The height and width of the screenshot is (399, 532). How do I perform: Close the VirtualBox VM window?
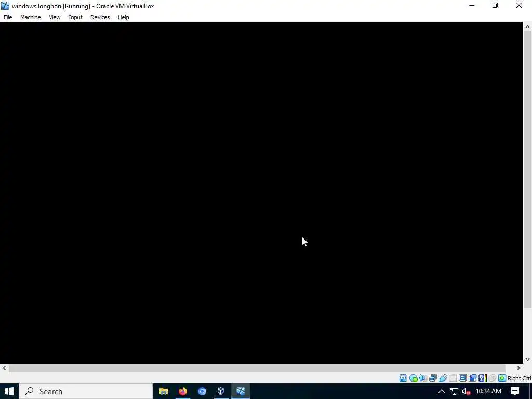[x=519, y=6]
